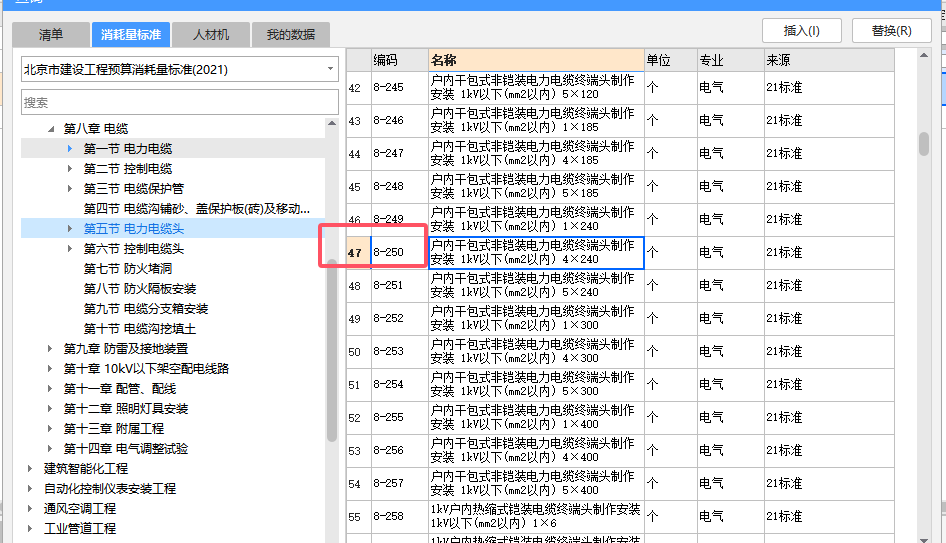
Task: Expand 第十章 10kV以下架空配电线路 arrow
Action: (x=50, y=369)
